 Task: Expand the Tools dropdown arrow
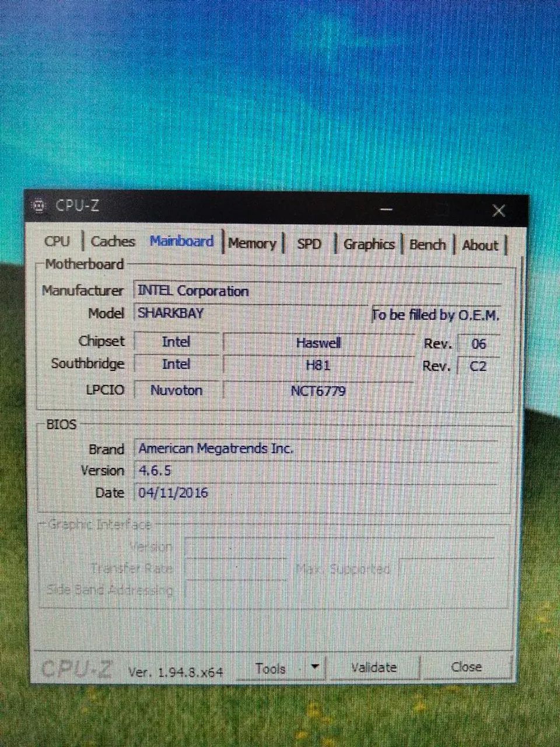coord(315,666)
